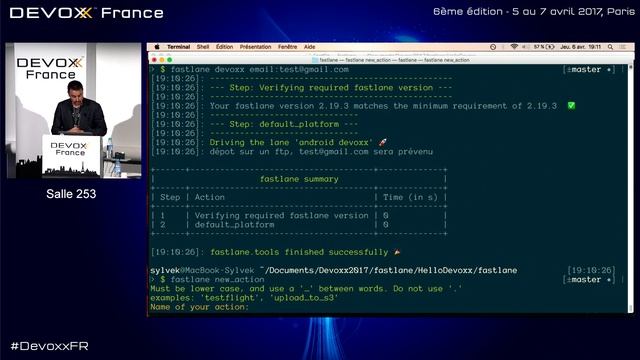This screenshot has width=640, height=360.
Task: Click 'fastlane devoxx email:test@gmail.com' command
Action: click(x=260, y=69)
